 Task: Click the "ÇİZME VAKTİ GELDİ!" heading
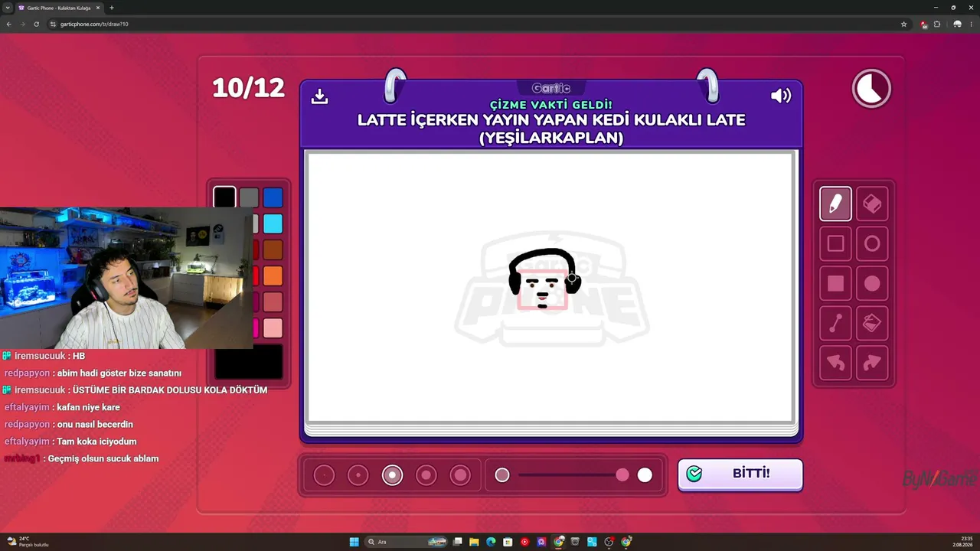[551, 105]
